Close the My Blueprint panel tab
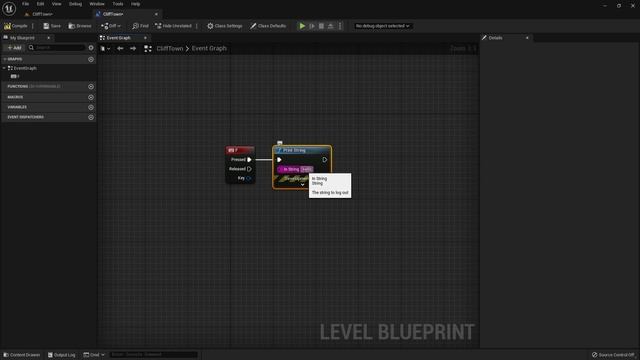 point(49,38)
